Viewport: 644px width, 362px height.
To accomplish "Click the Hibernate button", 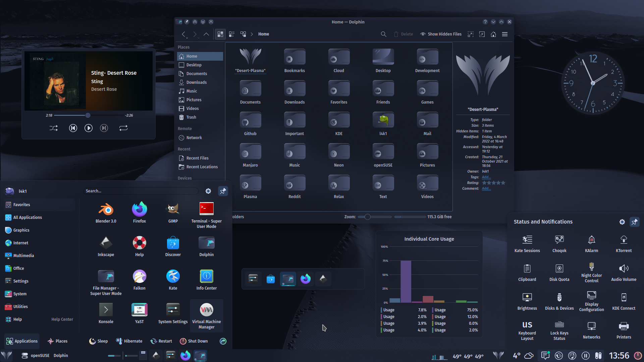I will click(129, 341).
